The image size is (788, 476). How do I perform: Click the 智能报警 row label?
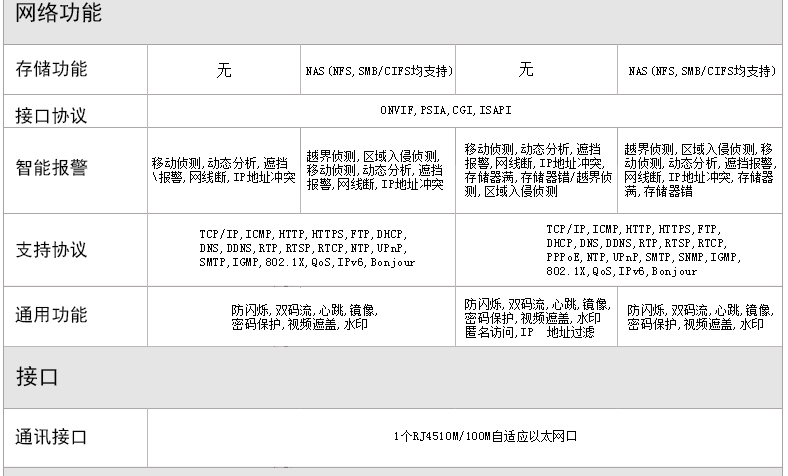tap(51, 167)
